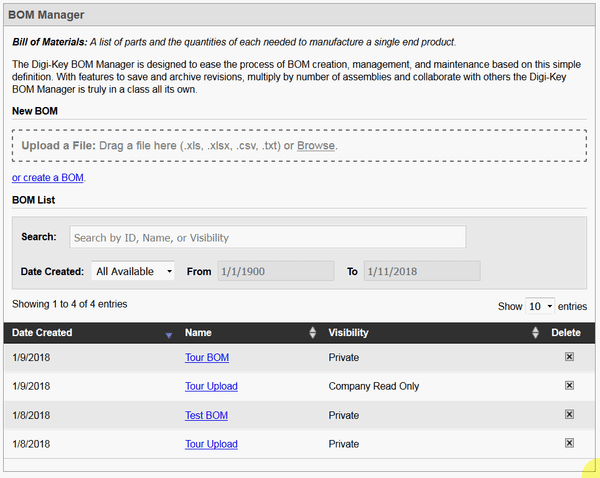Click the Delete column header
This screenshot has width=600, height=478.
565,333
